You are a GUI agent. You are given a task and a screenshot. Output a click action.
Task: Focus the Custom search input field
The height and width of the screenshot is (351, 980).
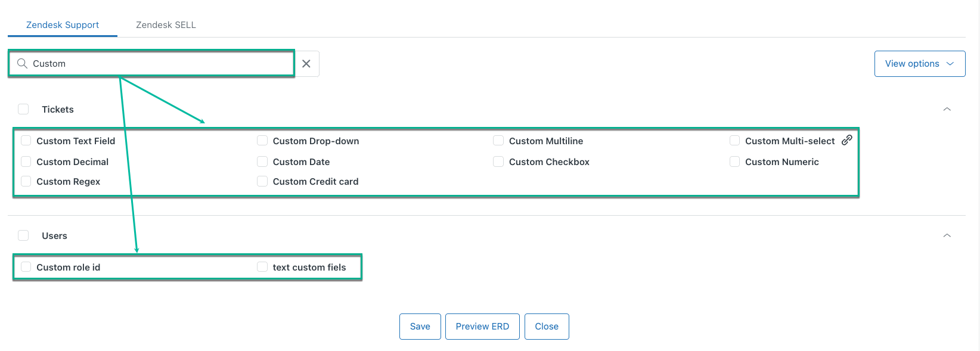click(x=161, y=64)
